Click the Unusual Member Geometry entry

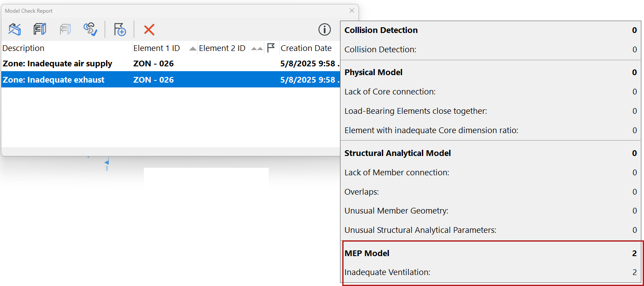(396, 211)
